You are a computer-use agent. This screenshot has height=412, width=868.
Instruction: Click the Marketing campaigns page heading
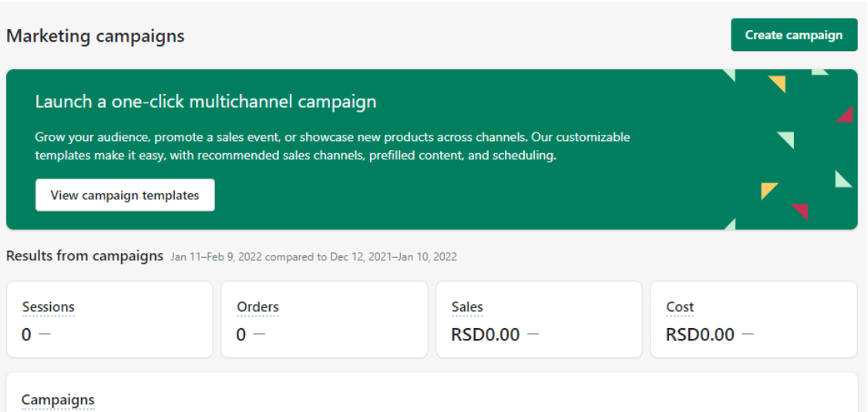point(96,36)
